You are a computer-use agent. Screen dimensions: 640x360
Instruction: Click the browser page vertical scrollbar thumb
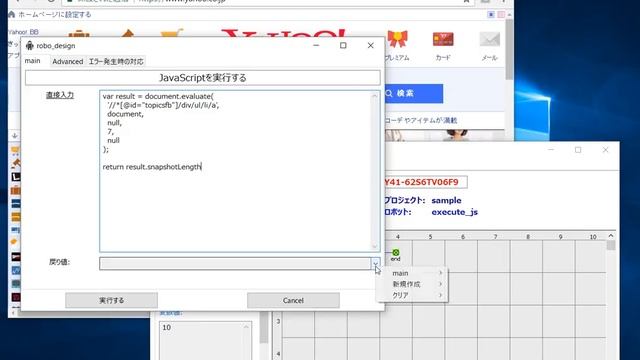click(x=509, y=49)
